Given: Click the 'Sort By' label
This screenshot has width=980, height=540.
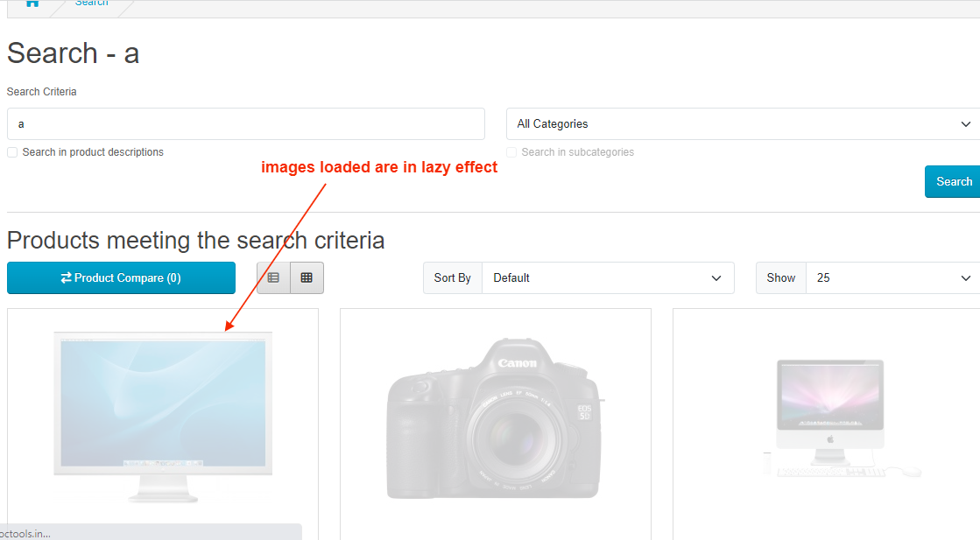Looking at the screenshot, I should tap(452, 278).
